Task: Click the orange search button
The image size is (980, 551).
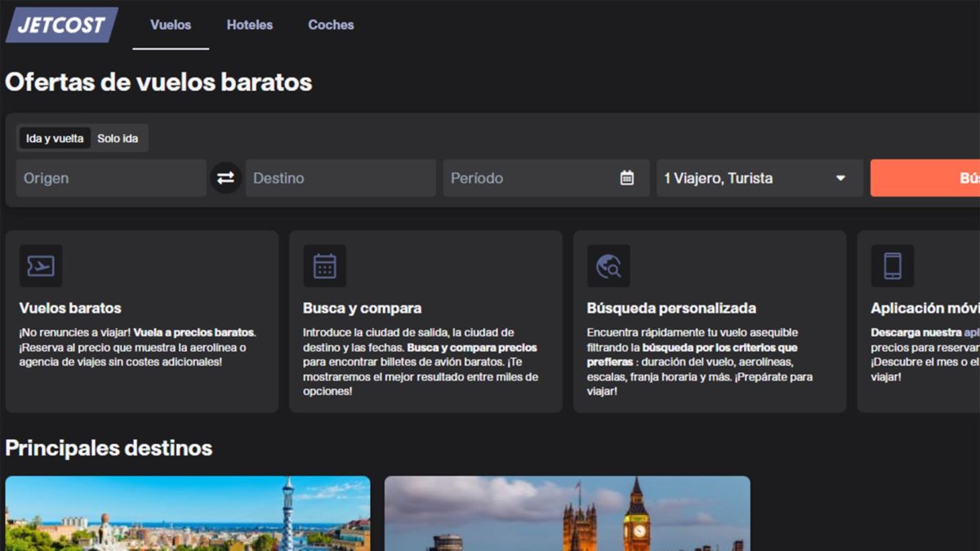Action: (925, 178)
